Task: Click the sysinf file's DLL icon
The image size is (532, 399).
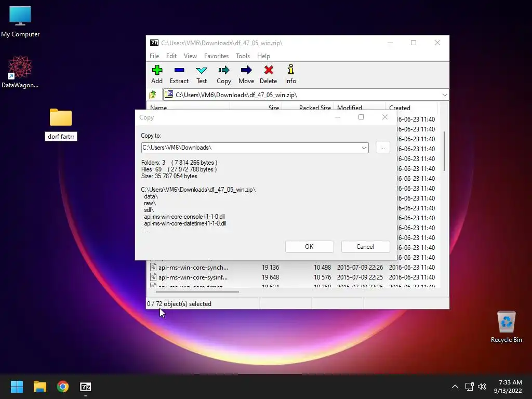Action: (153, 277)
